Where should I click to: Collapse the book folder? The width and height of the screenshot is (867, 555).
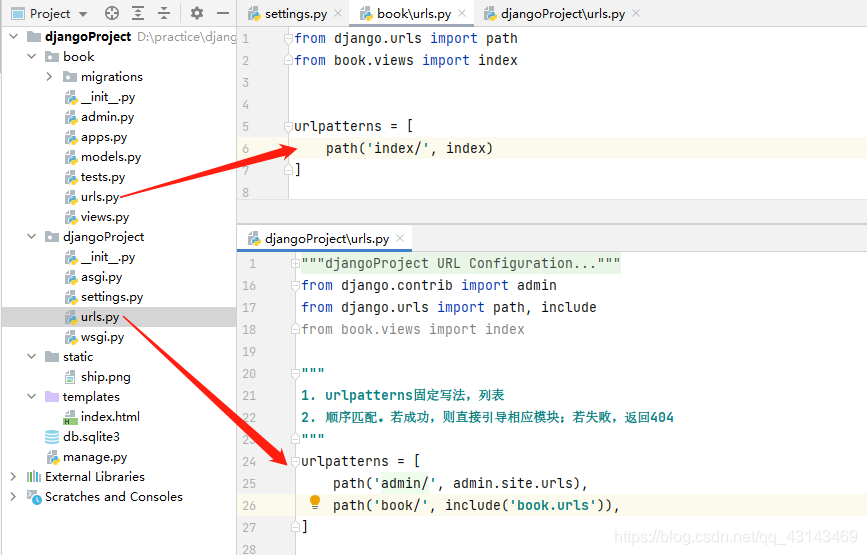point(32,56)
